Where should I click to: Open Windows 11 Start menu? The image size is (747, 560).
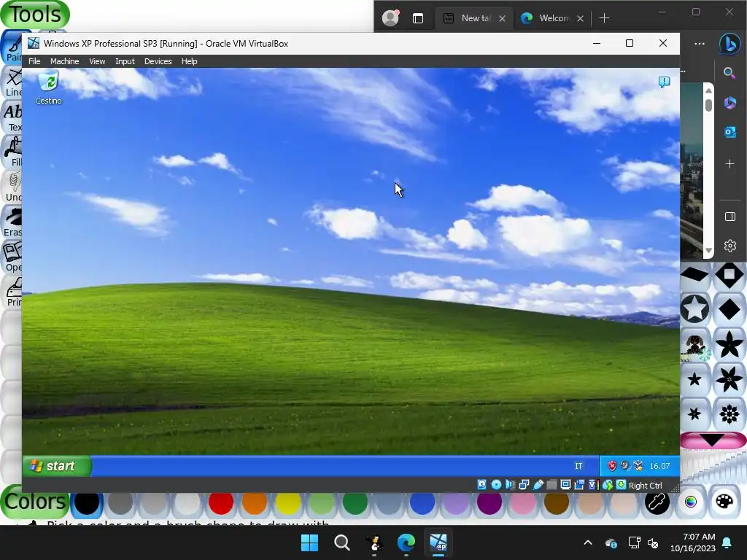309,542
